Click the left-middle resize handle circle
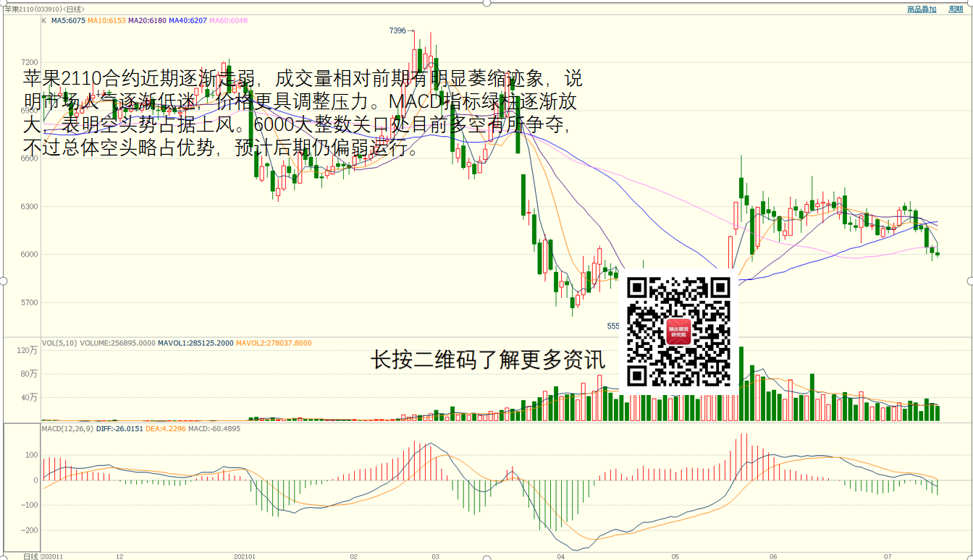Image resolution: width=973 pixels, height=560 pixels. pos(2,281)
